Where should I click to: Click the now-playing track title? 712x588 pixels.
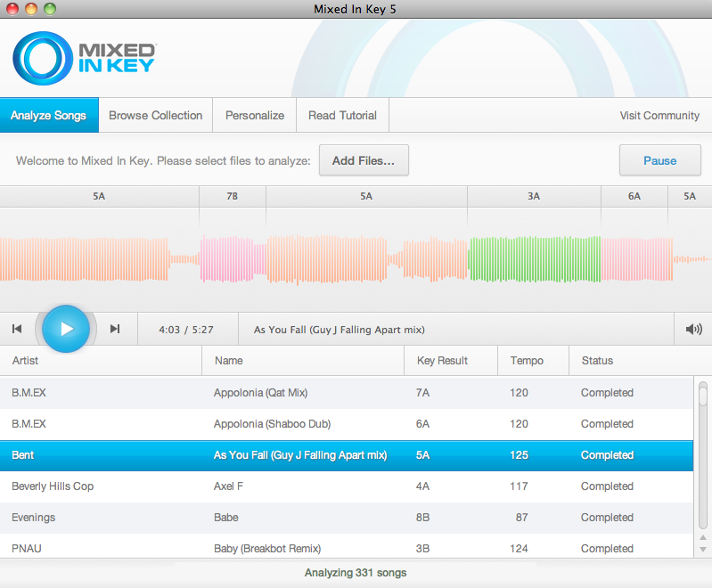340,330
